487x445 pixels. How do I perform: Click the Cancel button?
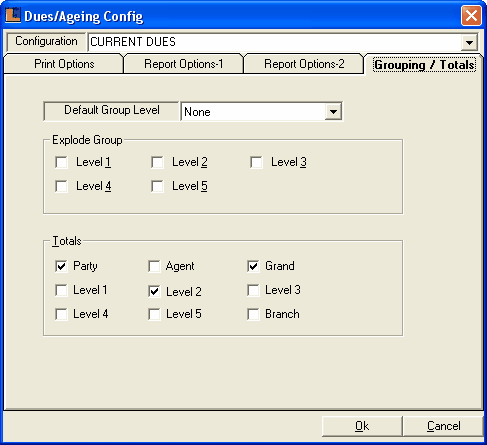pyautogui.click(x=443, y=426)
